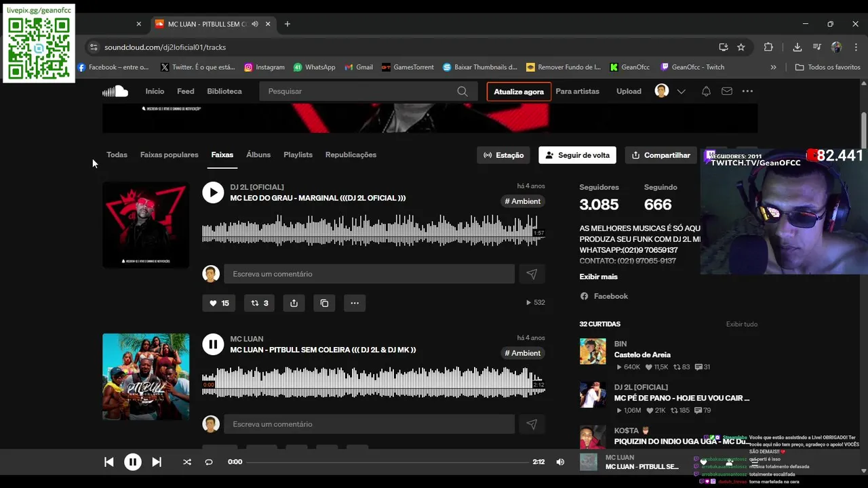Open the notifications bell icon
This screenshot has height=488, width=868.
point(706,91)
